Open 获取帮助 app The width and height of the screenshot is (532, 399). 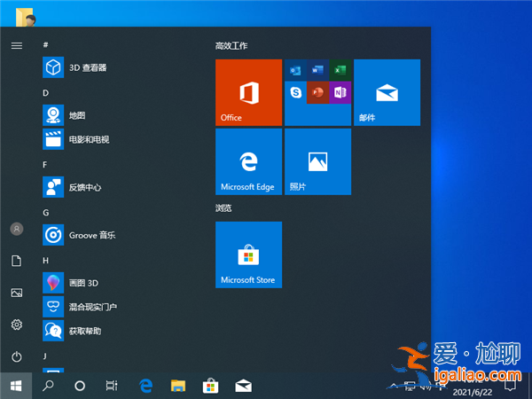click(x=72, y=331)
